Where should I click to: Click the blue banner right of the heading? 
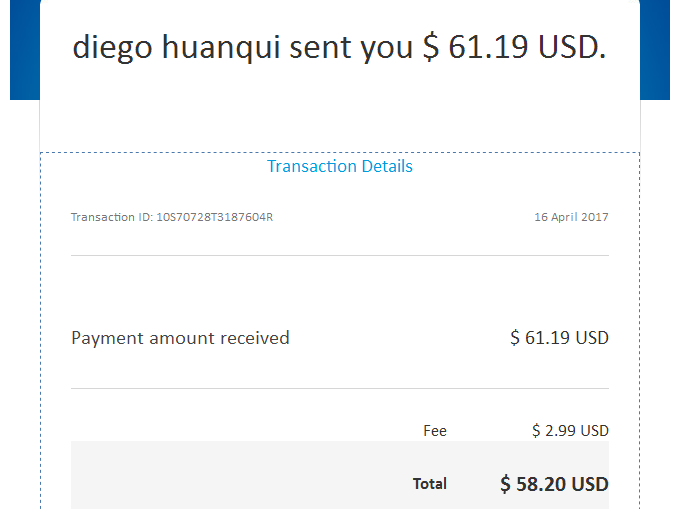coord(655,49)
